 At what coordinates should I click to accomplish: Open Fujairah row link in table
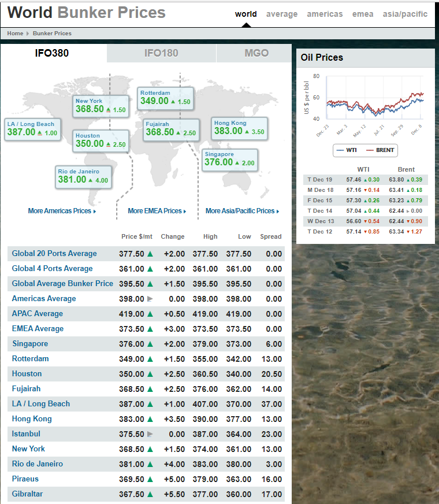click(x=27, y=389)
